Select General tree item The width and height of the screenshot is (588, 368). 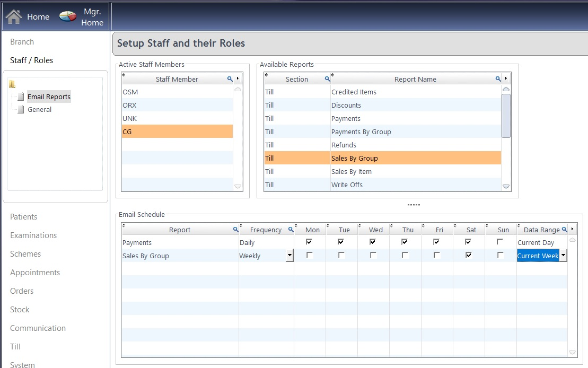pyautogui.click(x=39, y=110)
